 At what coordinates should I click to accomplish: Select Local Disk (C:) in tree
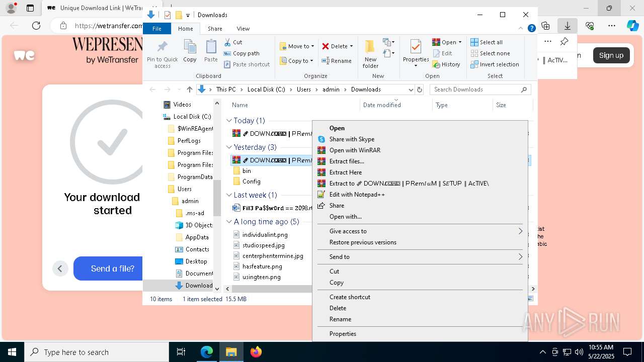click(187, 117)
